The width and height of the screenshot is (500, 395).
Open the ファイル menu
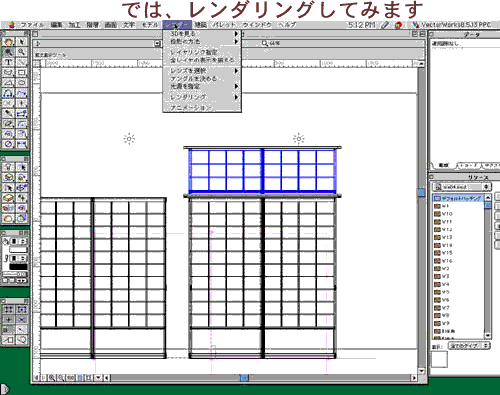pos(32,25)
